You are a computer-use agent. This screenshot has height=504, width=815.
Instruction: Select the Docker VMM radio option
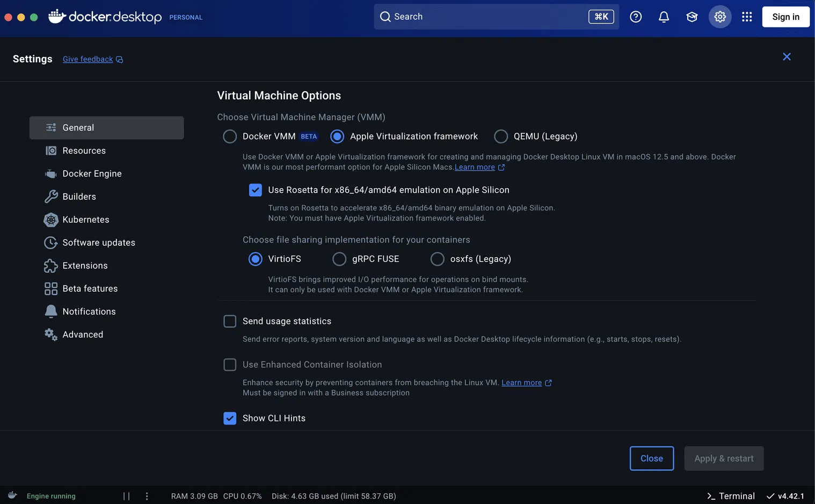230,136
